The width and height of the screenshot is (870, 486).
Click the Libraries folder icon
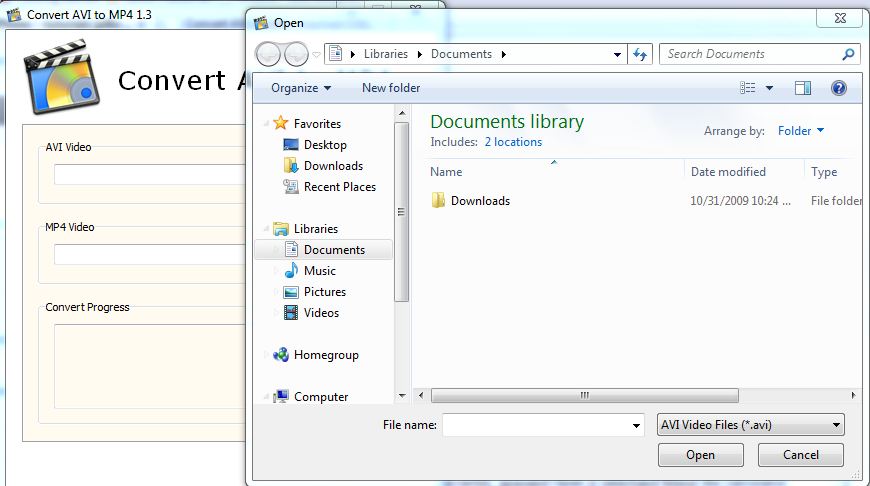pos(281,228)
